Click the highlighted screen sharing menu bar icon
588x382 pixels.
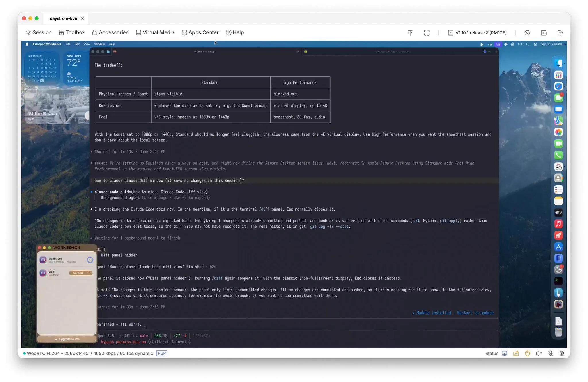498,44
